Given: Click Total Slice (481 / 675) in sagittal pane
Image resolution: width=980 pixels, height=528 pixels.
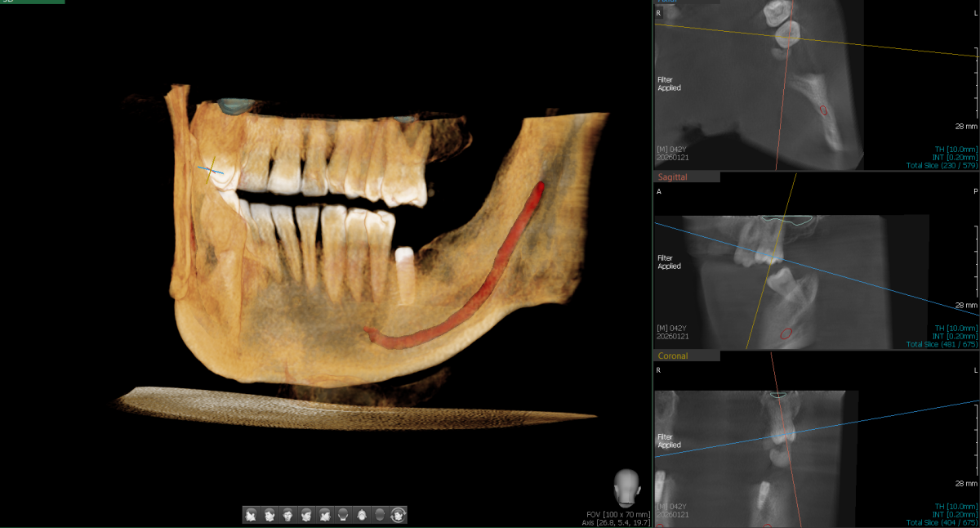Looking at the screenshot, I should 942,345.
